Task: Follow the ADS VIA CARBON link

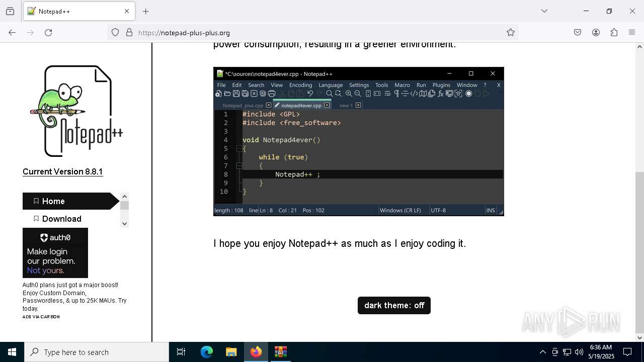Action: [x=41, y=317]
